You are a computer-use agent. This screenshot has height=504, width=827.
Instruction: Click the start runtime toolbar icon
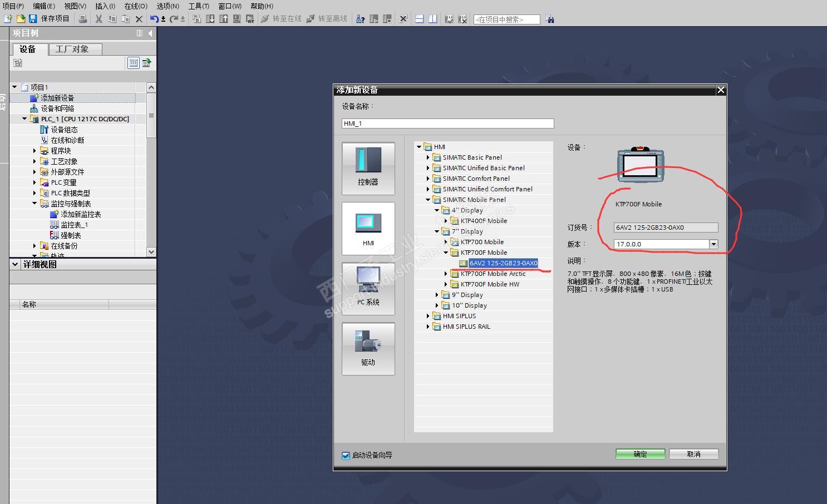click(250, 19)
